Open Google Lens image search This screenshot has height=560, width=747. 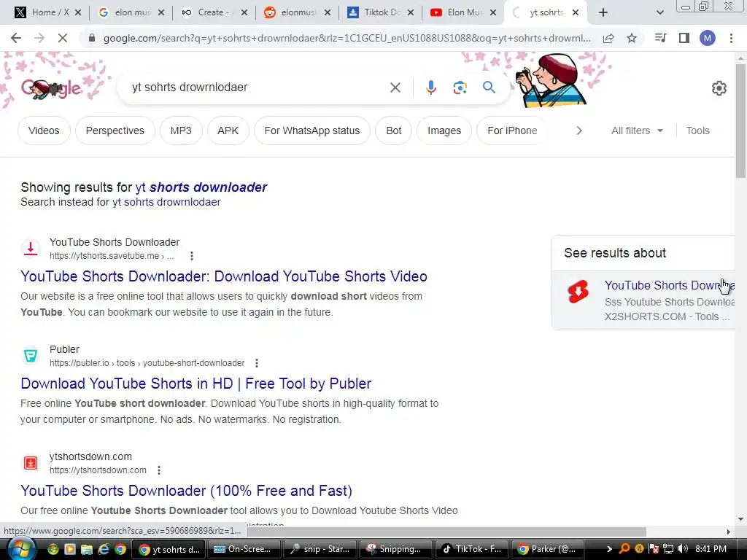coord(460,87)
